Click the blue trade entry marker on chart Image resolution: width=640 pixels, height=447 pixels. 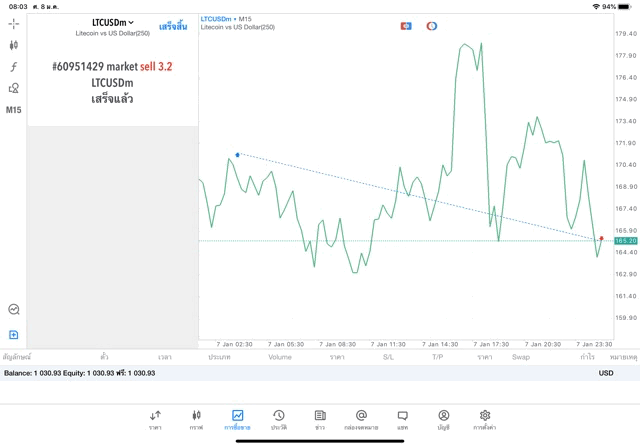(237, 155)
